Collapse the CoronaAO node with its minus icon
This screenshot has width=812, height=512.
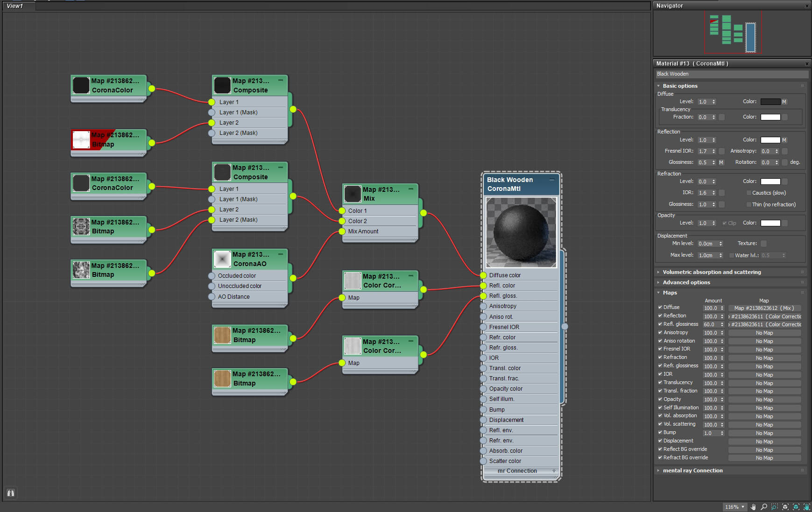281,254
